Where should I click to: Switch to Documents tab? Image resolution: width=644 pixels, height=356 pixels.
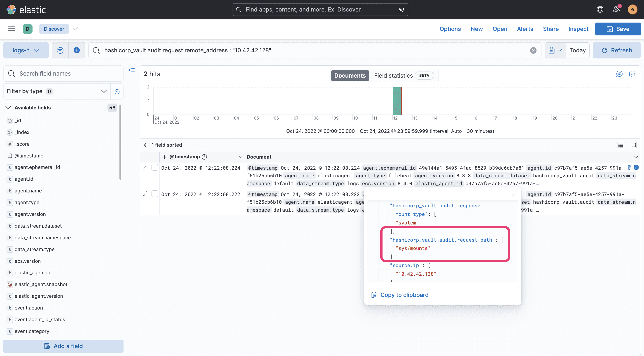350,75
